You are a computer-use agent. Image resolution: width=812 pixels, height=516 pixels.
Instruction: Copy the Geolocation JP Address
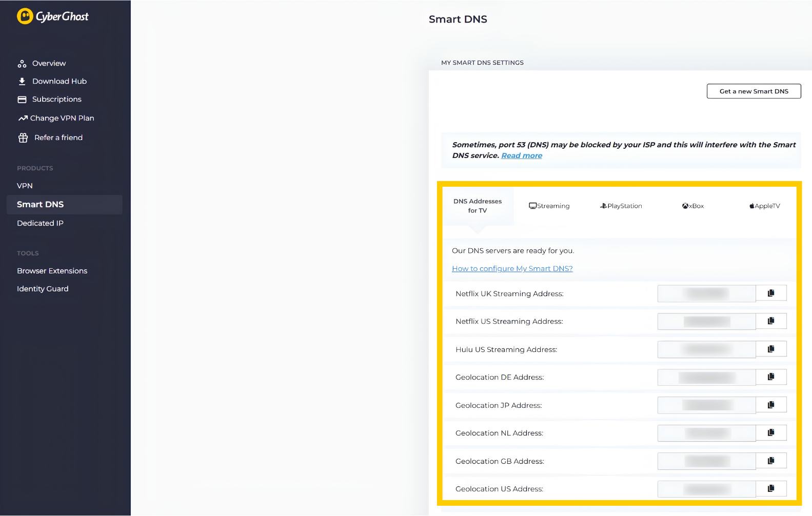click(x=771, y=405)
